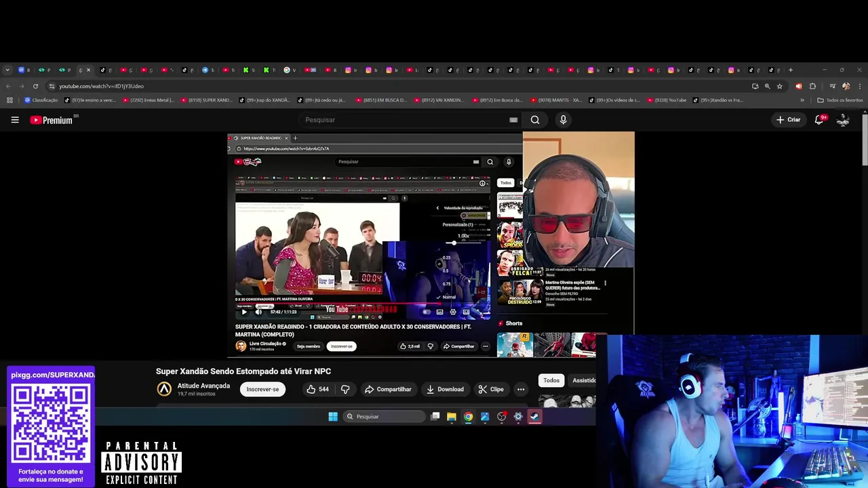Screen dimensions: 868x488
Task: Open the notifications bell
Action: click(819, 119)
